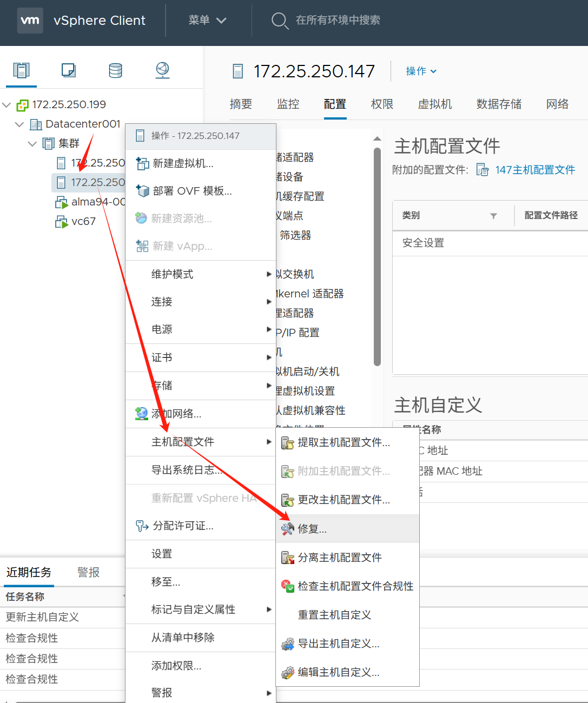Screen dimensions: 588x703
Task: Click the 集群 cluster icon
Action: click(49, 144)
